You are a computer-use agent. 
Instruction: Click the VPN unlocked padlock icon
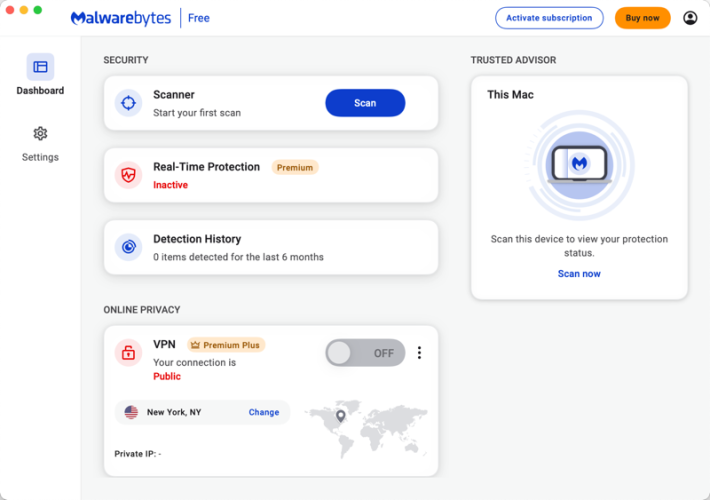129,352
